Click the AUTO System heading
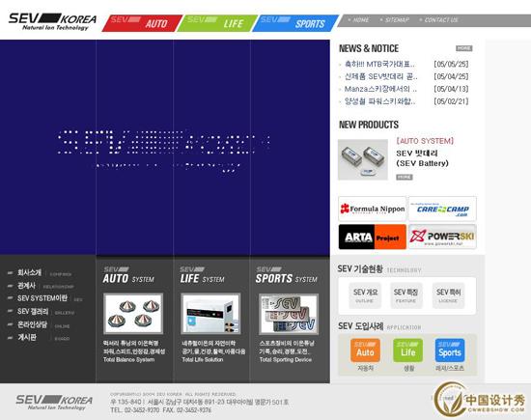The width and height of the screenshot is (531, 420). pos(128,275)
